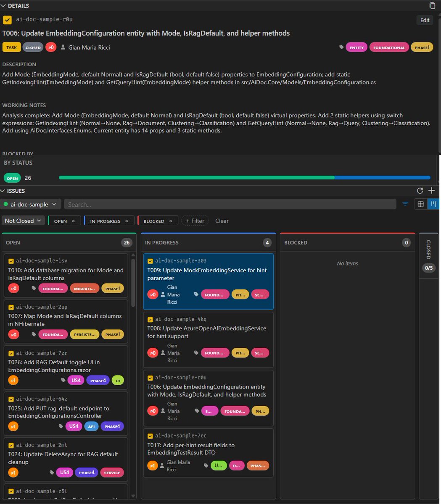Click the PHASE4 label on T026 card
Image resolution: width=441 pixels, height=504 pixels.
pyautogui.click(x=98, y=380)
